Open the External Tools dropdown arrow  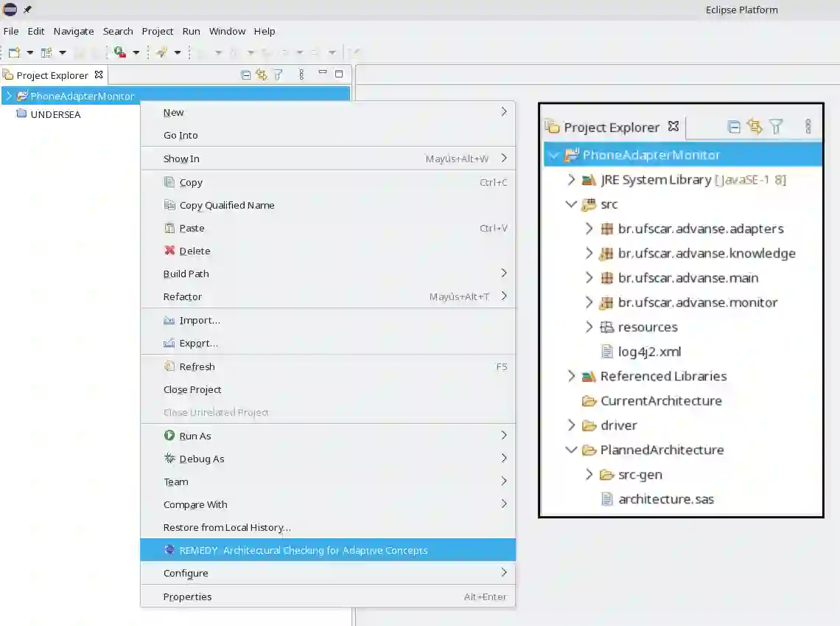[136, 52]
